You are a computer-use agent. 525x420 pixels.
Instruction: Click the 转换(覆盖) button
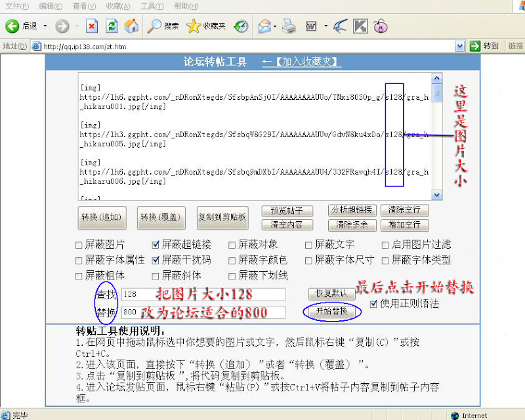click(x=161, y=217)
